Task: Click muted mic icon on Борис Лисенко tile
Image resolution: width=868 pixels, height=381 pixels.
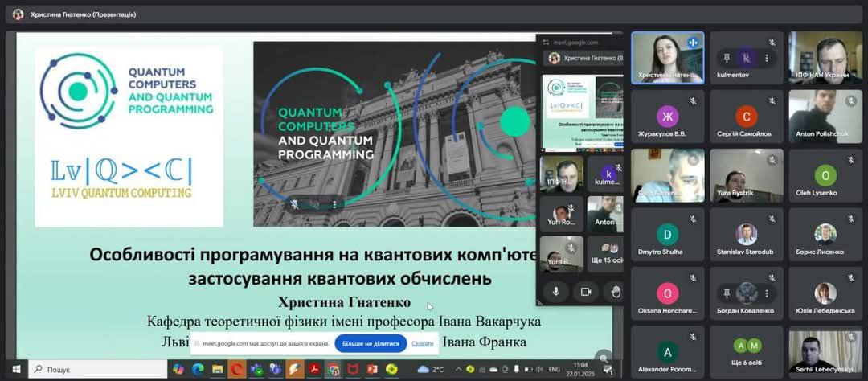Action: 851,219
